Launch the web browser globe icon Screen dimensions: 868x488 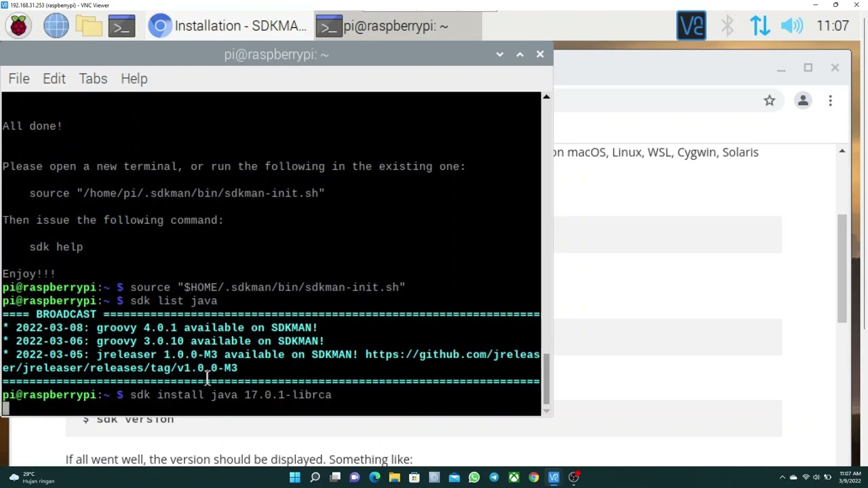click(56, 26)
